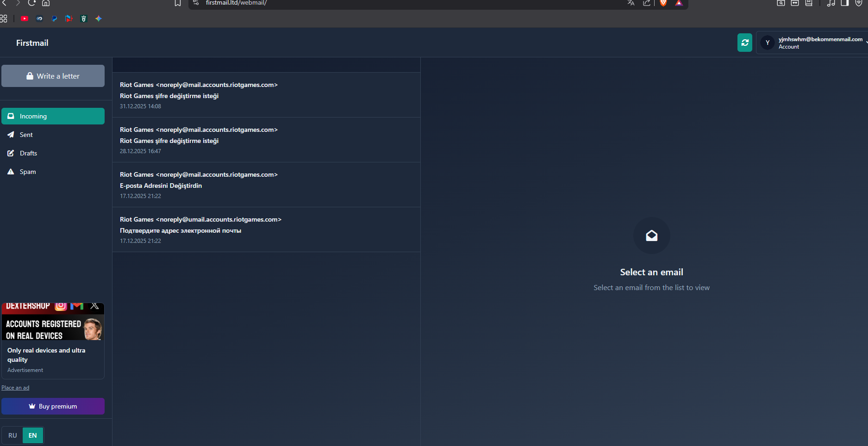
Task: Follow the Place an ad link
Action: tap(15, 388)
